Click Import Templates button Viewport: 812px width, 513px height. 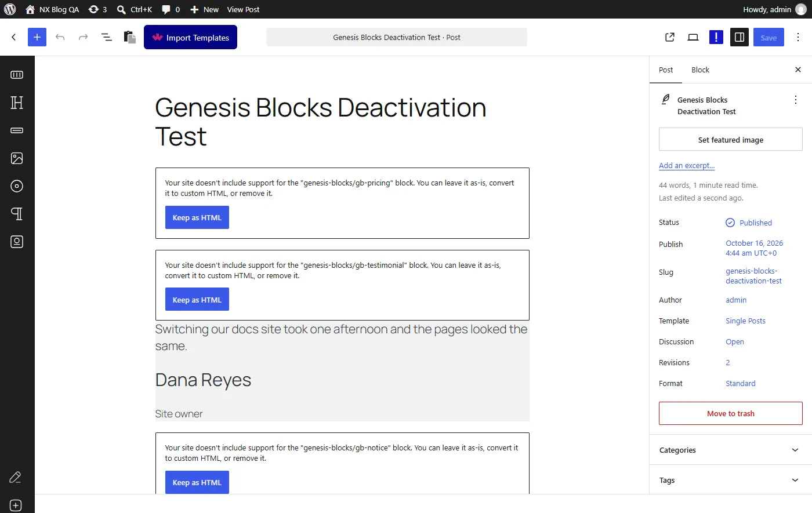tap(190, 37)
